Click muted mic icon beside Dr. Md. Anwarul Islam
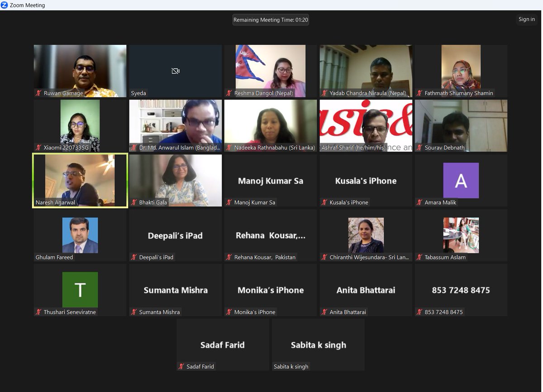Image resolution: width=543 pixels, height=392 pixels. (134, 148)
